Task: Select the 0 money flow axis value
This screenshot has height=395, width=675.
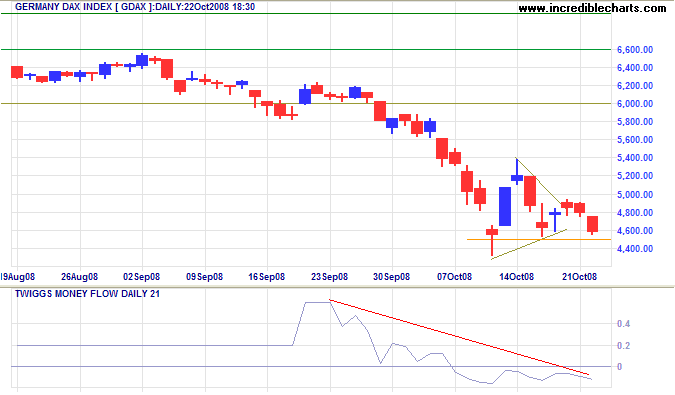Action: click(619, 367)
